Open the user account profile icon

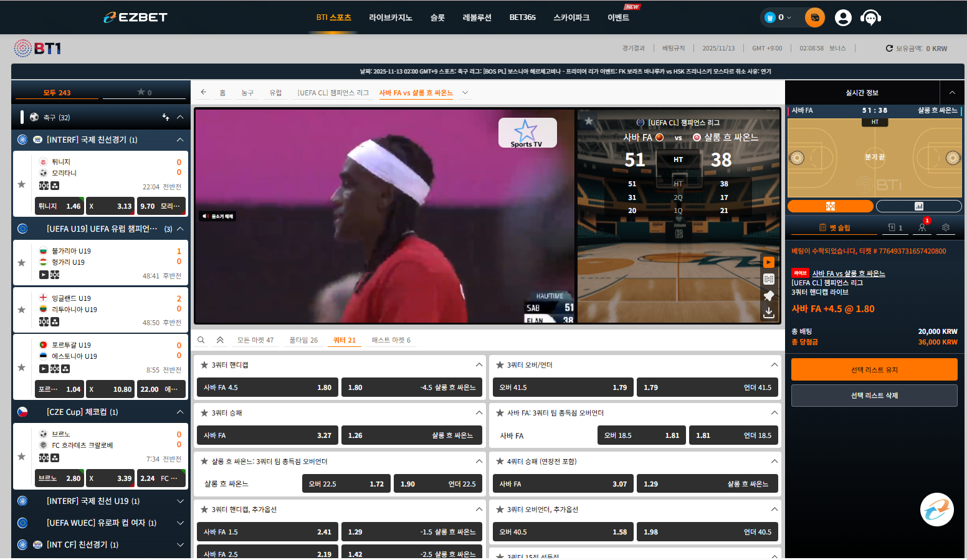click(x=843, y=17)
